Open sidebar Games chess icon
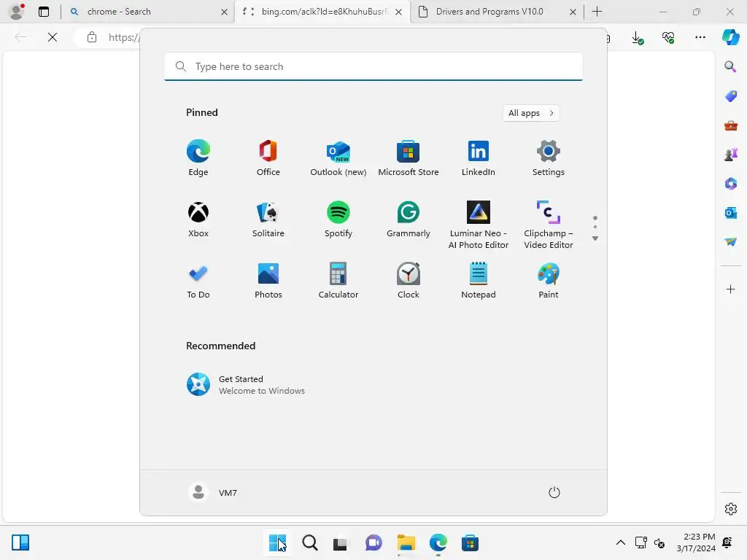 (730, 155)
